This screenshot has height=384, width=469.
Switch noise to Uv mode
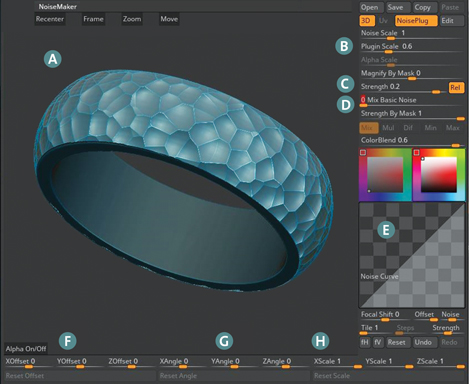pyautogui.click(x=383, y=21)
